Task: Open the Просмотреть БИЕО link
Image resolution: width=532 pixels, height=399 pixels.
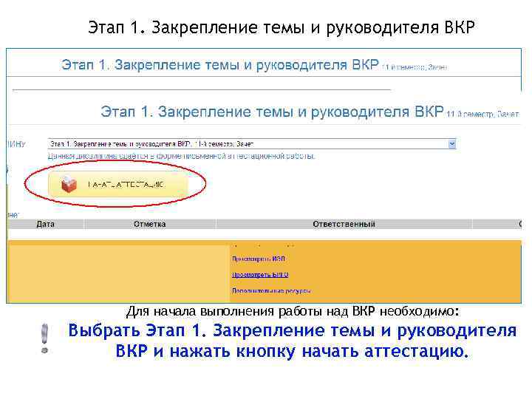Action: (x=260, y=275)
